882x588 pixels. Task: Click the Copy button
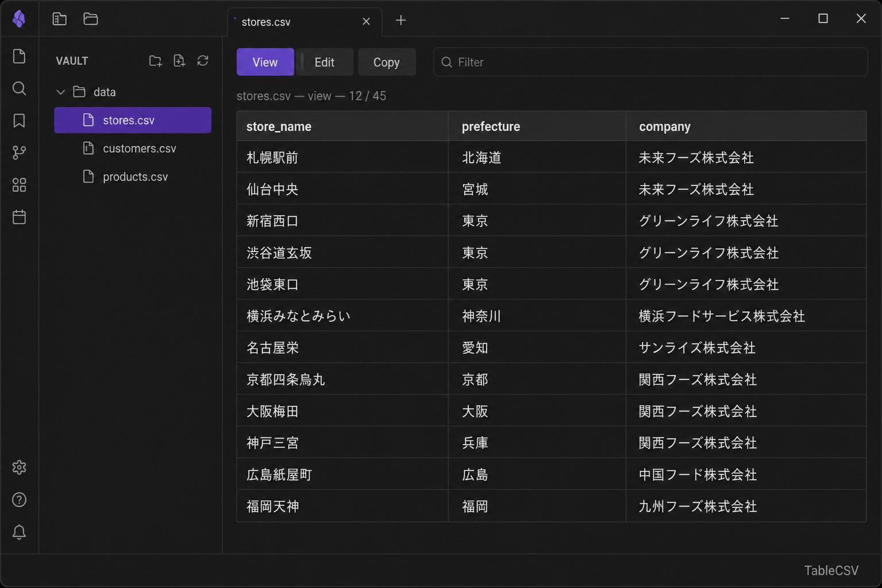386,62
